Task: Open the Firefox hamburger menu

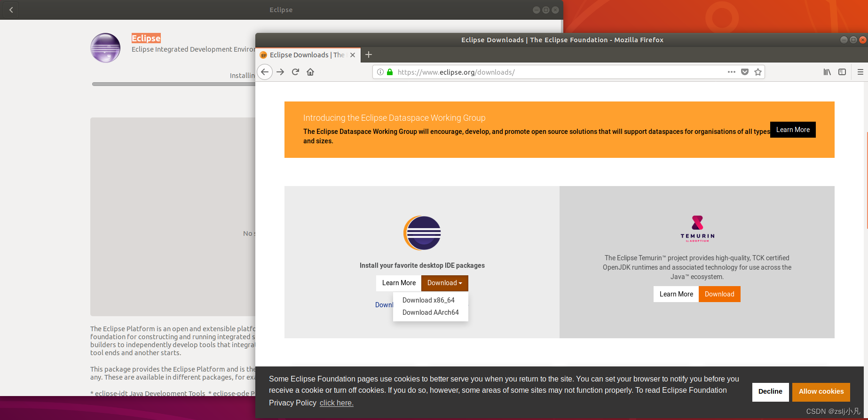Action: coord(860,72)
